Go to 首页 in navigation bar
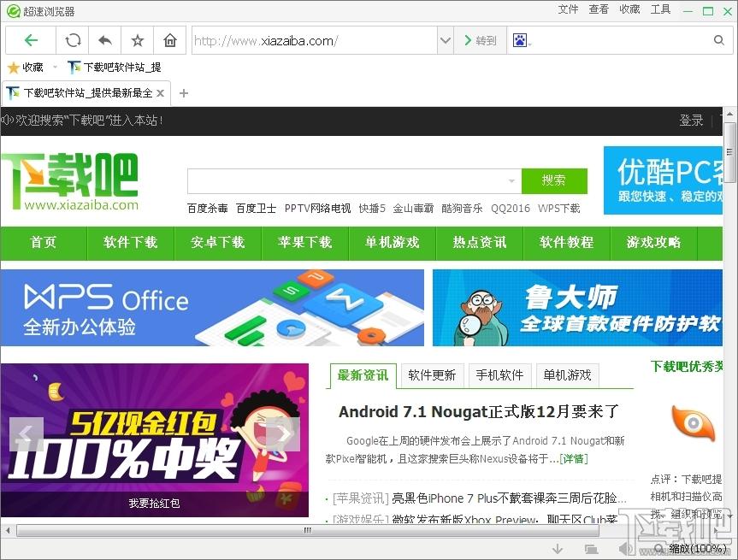 (x=44, y=242)
